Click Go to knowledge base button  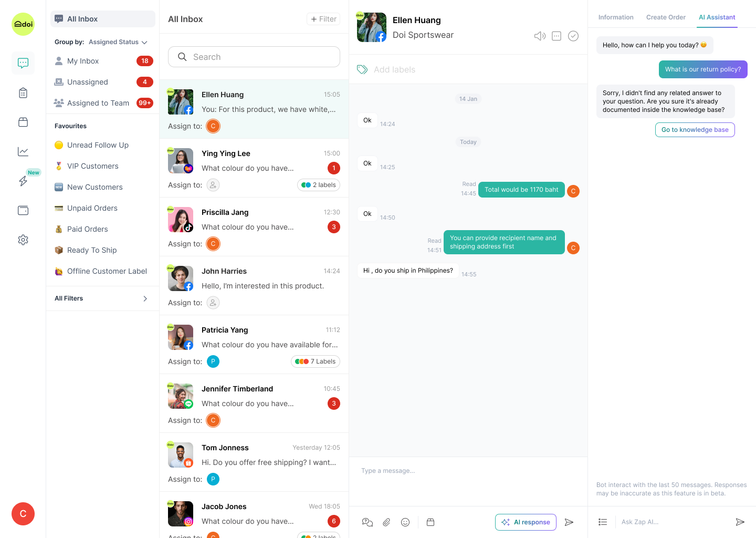(x=695, y=130)
